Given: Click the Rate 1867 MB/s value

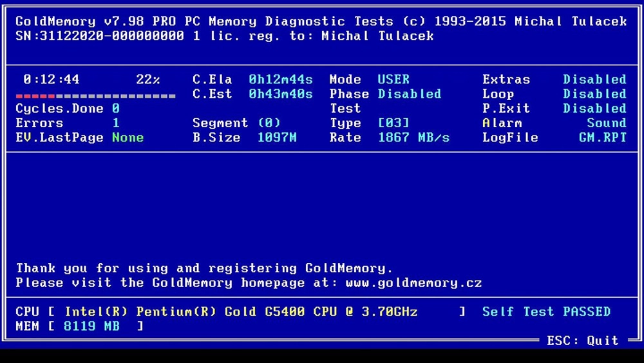Looking at the screenshot, I should point(413,137).
